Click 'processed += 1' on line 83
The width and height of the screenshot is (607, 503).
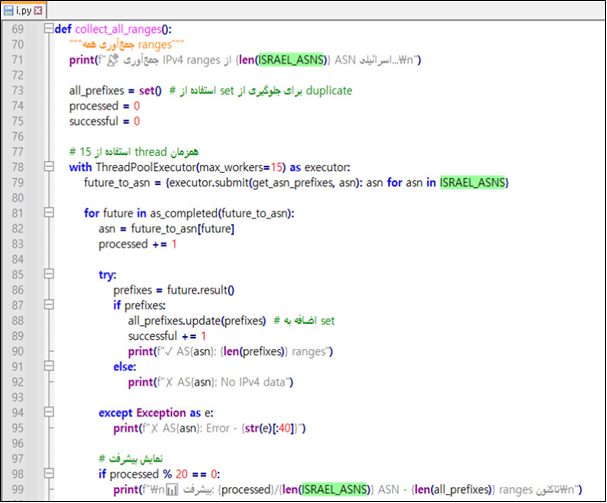(137, 244)
